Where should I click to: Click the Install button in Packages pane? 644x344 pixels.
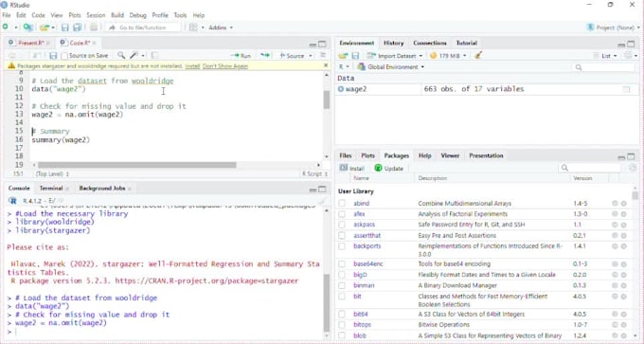(x=352, y=168)
